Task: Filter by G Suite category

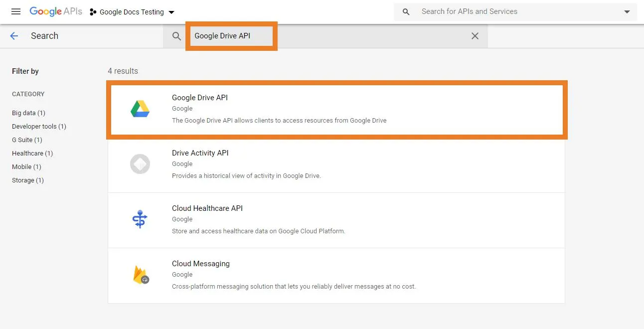Action: tap(27, 140)
